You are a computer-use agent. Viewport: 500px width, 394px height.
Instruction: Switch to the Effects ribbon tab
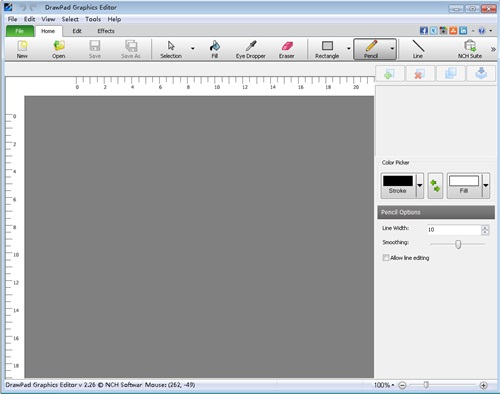tap(106, 31)
